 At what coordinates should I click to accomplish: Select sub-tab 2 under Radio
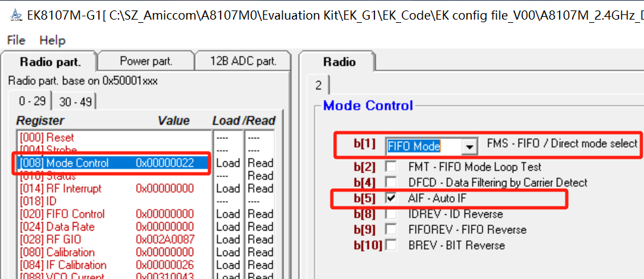318,86
